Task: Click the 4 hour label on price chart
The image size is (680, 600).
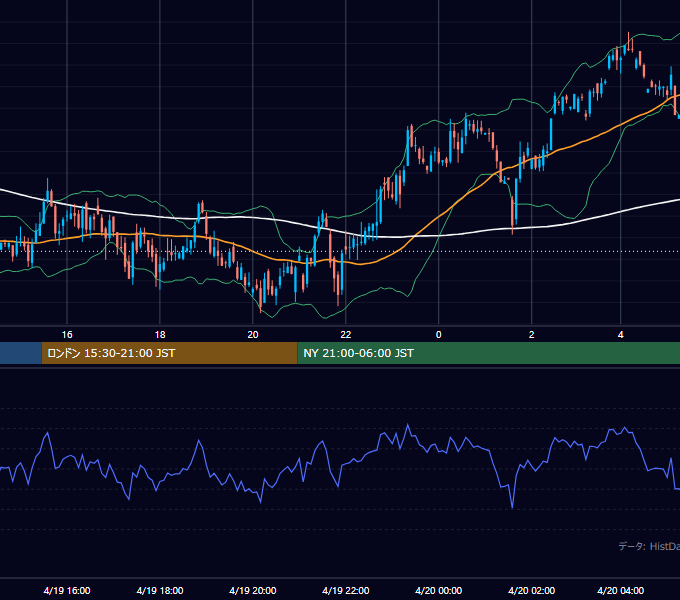Action: [x=621, y=335]
